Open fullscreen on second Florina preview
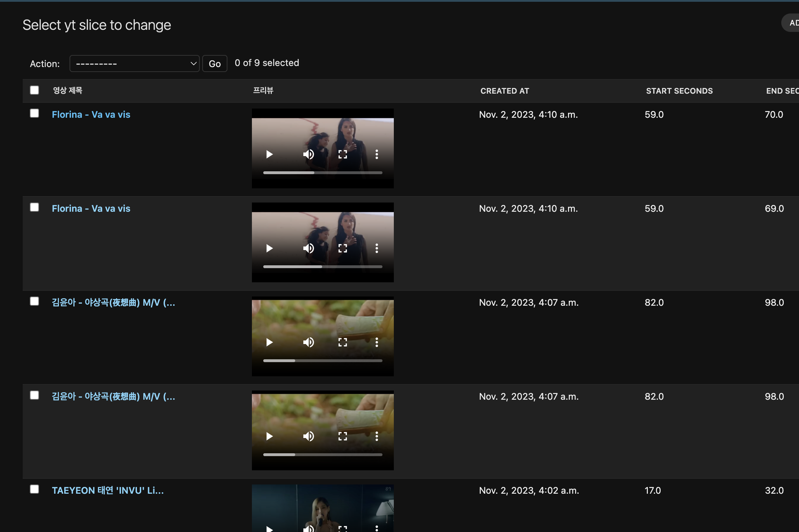Viewport: 799px width, 532px height. click(x=342, y=248)
